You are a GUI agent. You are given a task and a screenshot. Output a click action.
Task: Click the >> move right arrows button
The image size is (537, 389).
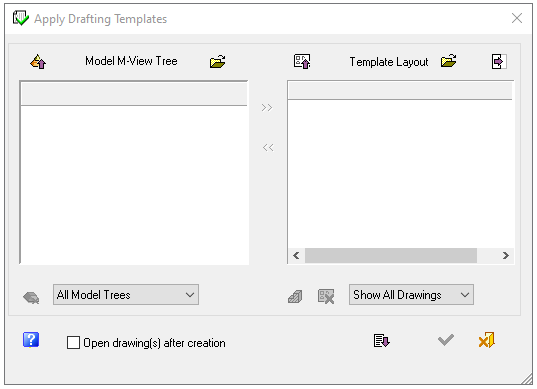tap(267, 108)
